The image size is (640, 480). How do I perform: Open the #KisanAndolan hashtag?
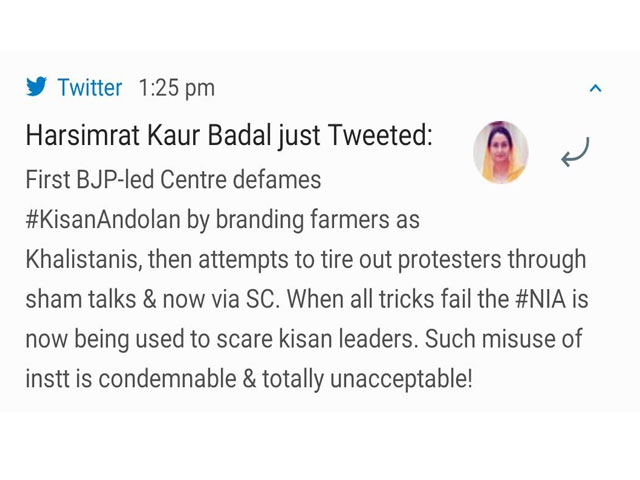pos(103,219)
